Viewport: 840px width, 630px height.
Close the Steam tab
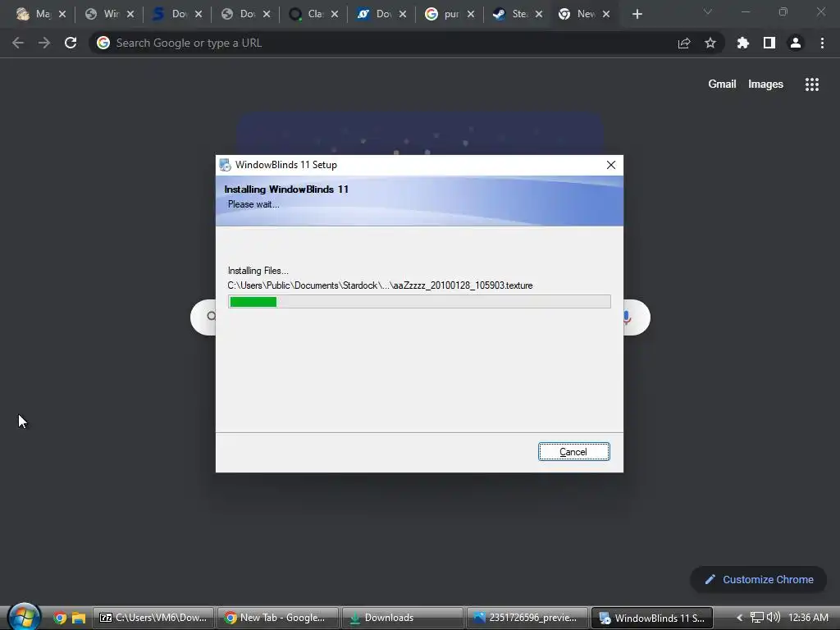click(539, 14)
